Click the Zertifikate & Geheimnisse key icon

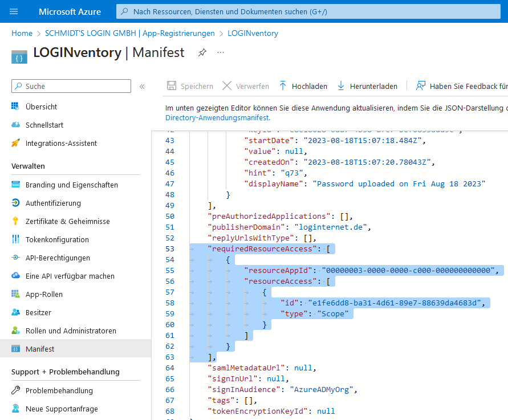(15, 221)
